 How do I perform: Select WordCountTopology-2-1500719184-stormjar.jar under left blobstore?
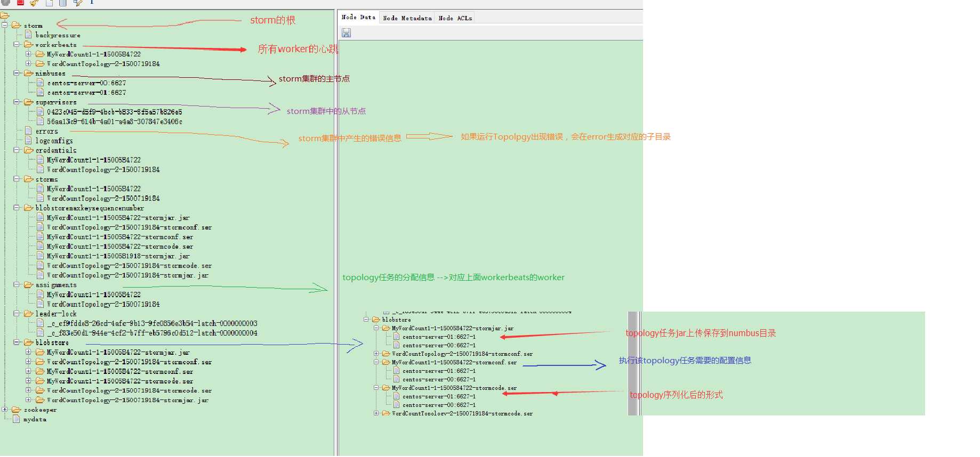(127, 401)
